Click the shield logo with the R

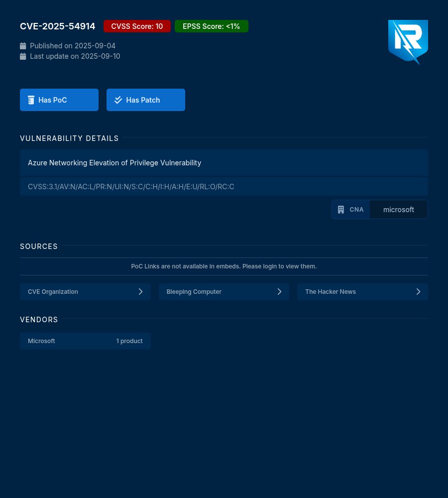point(408,42)
